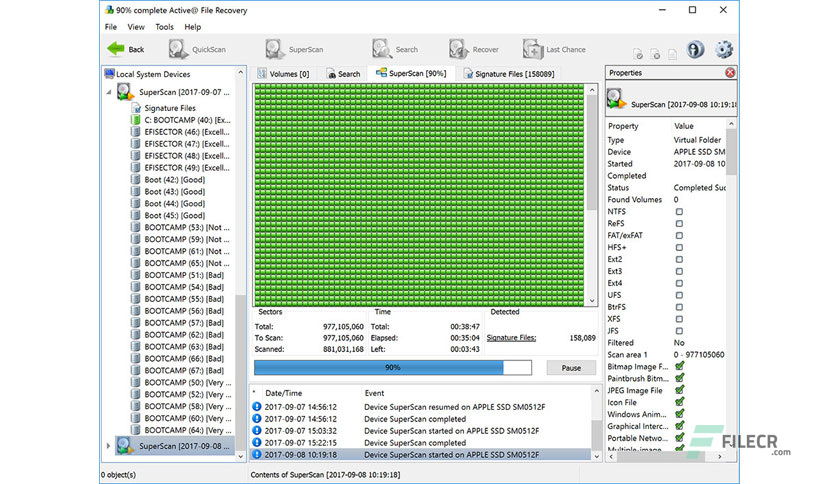Click the Recover toolbar icon
This screenshot has width=836, height=484.
459,49
